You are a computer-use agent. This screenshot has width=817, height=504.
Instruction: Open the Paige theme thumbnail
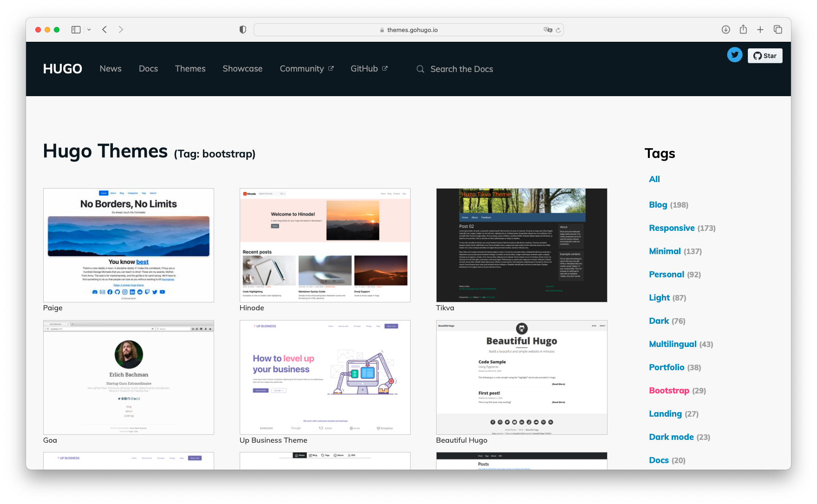pyautogui.click(x=129, y=245)
